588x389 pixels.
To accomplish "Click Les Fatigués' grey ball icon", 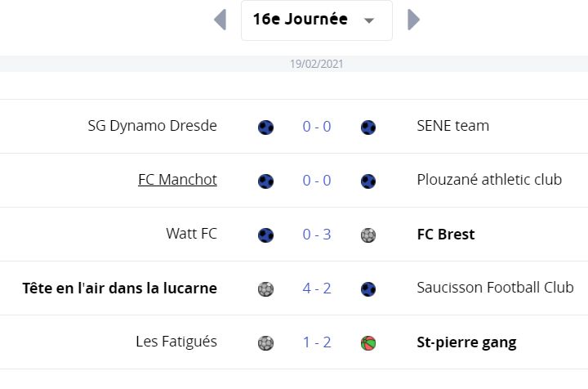I will pyautogui.click(x=265, y=343).
